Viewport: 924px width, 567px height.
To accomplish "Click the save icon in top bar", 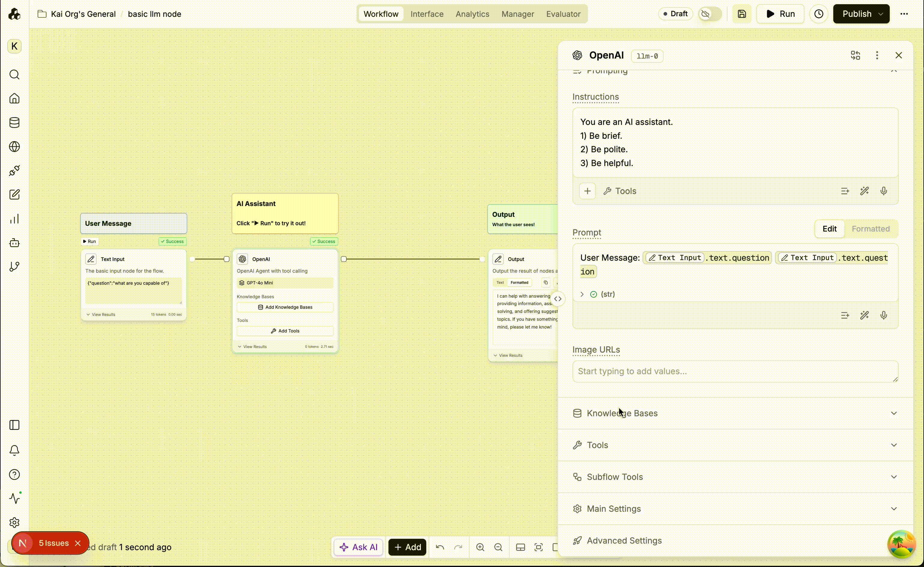I will tap(742, 14).
